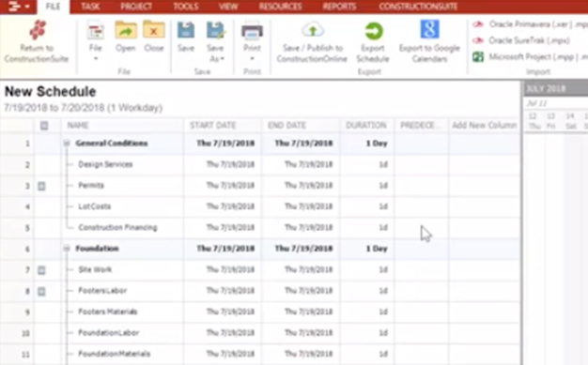Click the Close folder icon
The image size is (588, 365).
(154, 31)
